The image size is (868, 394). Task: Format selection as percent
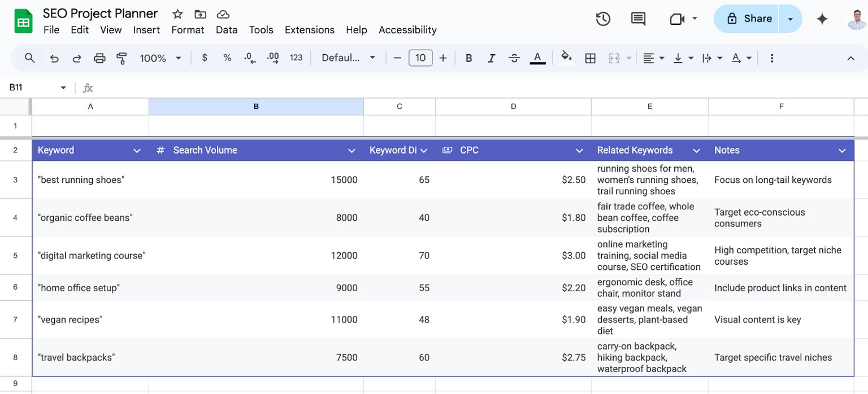coord(224,58)
